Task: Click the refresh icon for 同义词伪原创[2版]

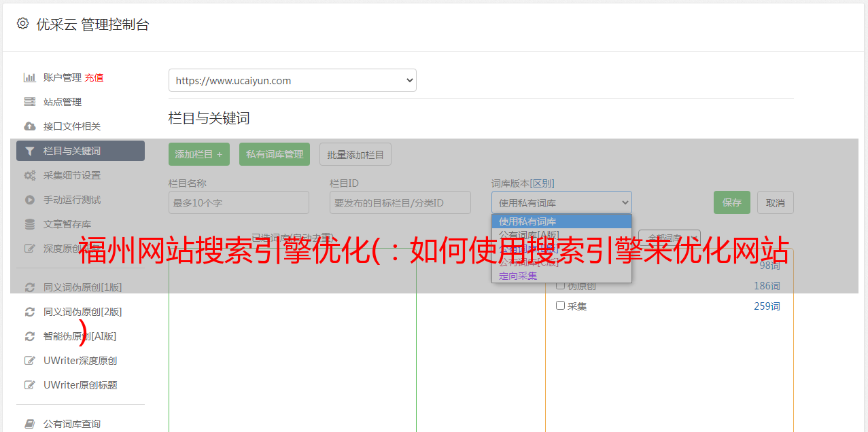Action: (x=30, y=312)
